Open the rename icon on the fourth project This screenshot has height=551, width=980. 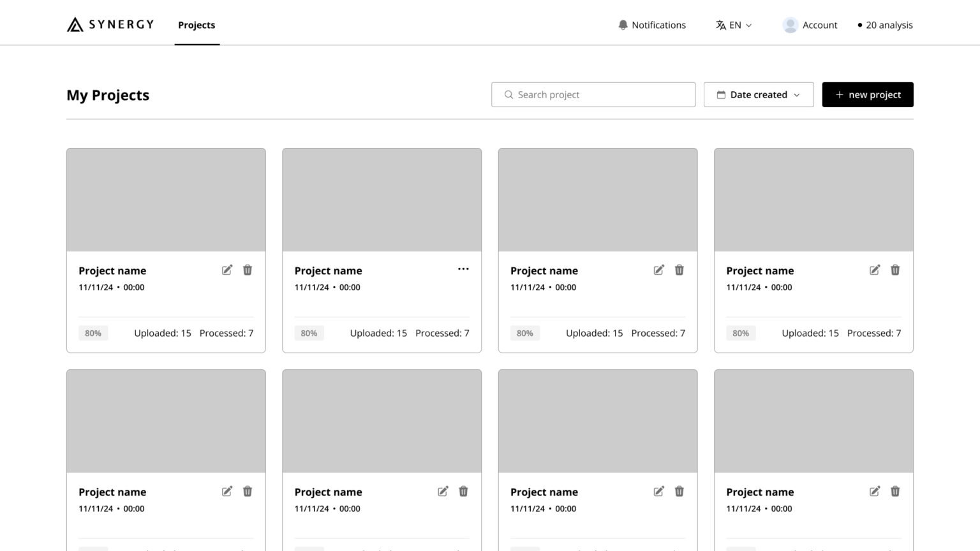point(874,270)
